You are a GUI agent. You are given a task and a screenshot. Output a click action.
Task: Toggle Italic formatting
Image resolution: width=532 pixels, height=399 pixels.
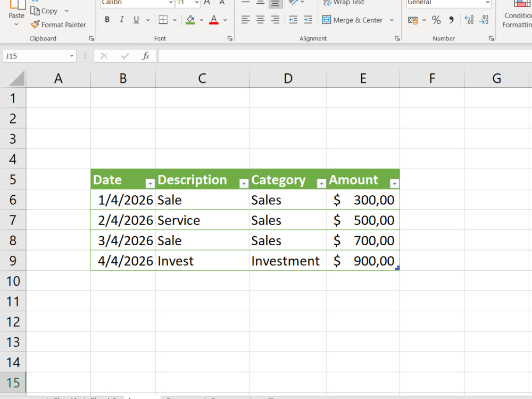pyautogui.click(x=121, y=20)
